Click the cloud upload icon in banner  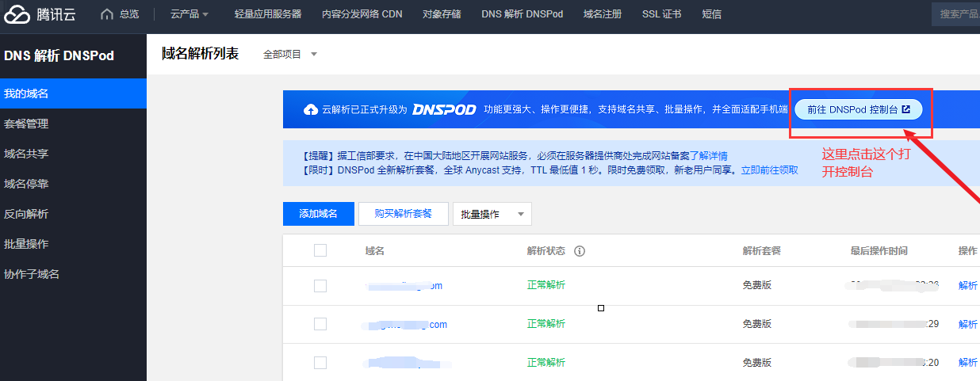click(x=311, y=109)
